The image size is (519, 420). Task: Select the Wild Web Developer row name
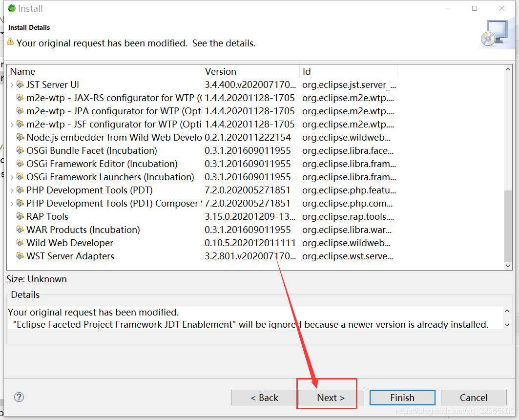(x=70, y=243)
